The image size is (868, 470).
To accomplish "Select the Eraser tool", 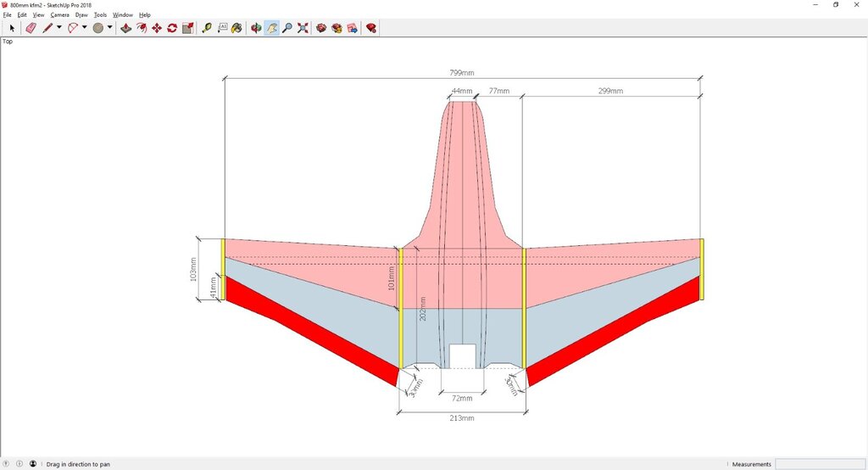I will (31, 28).
